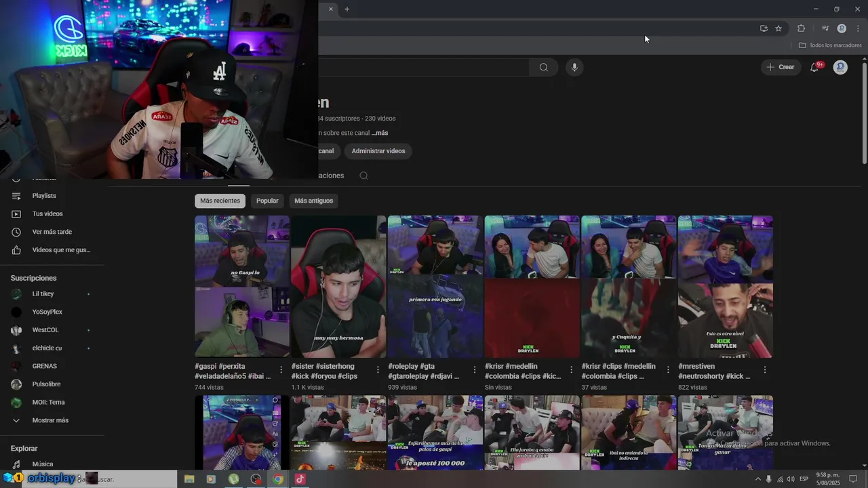Open uTorrent from the taskbar
Image resolution: width=868 pixels, height=488 pixels.
(233, 479)
